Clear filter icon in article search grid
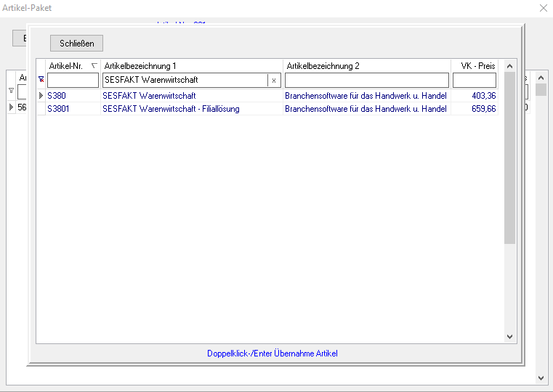 41,80
